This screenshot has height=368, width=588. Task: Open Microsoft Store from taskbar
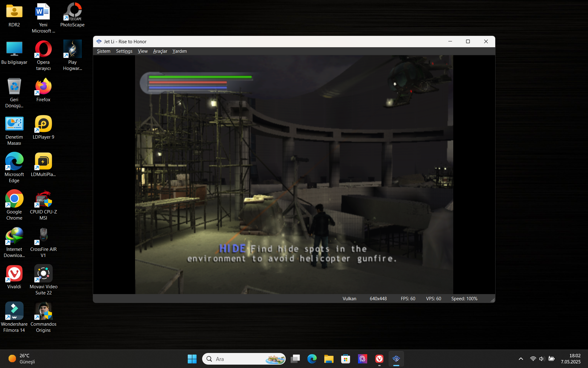click(x=346, y=359)
